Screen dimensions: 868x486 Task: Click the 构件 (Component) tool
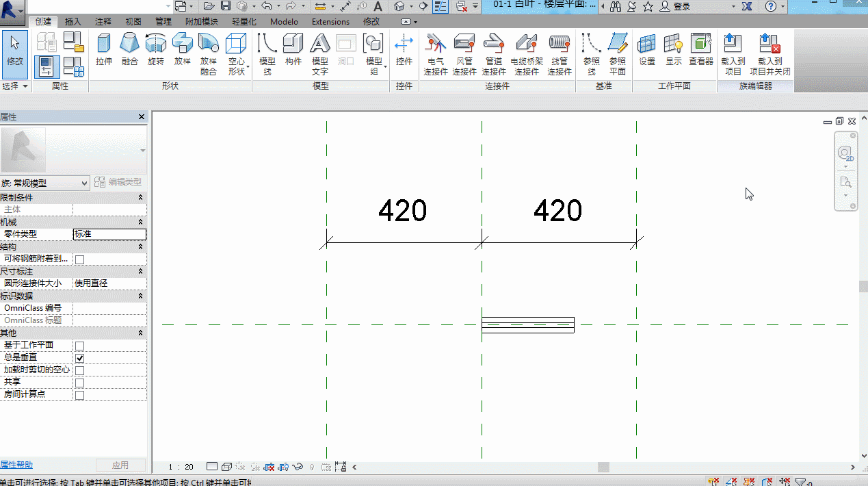pos(293,50)
